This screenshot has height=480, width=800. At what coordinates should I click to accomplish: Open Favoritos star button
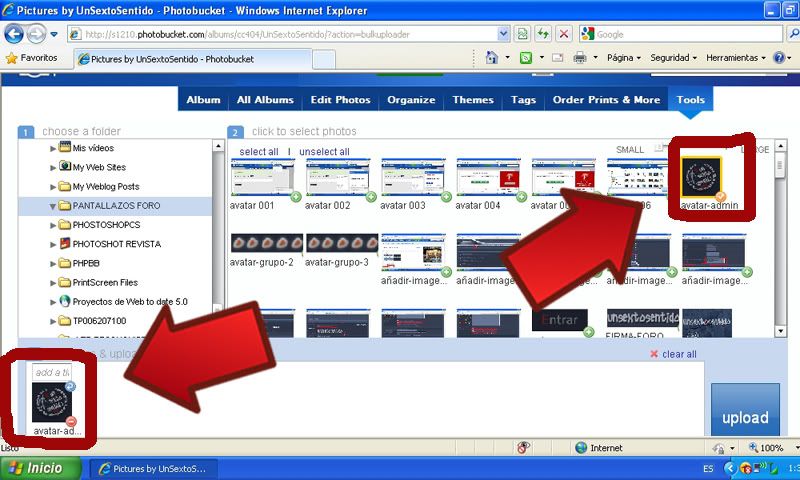pos(32,58)
